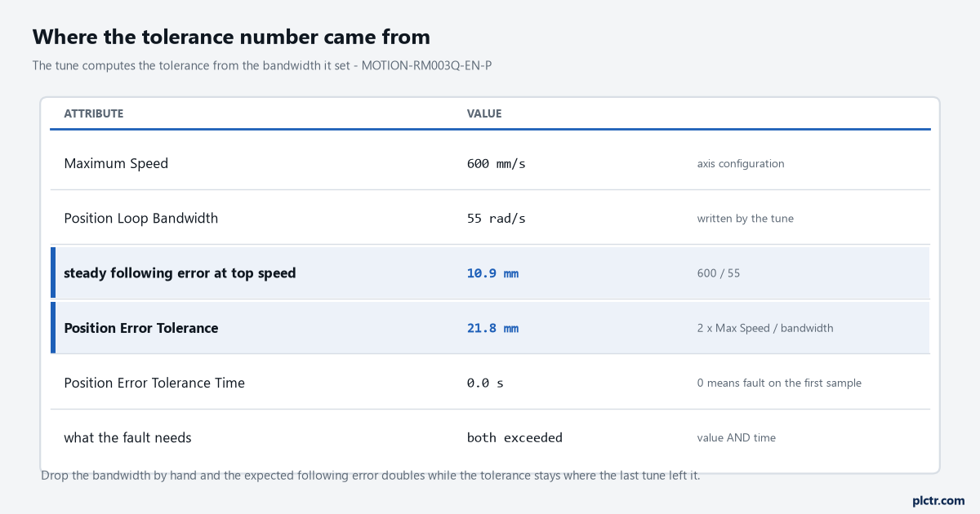This screenshot has height=514, width=980.
Task: Click the both exceeded value
Action: click(x=514, y=437)
